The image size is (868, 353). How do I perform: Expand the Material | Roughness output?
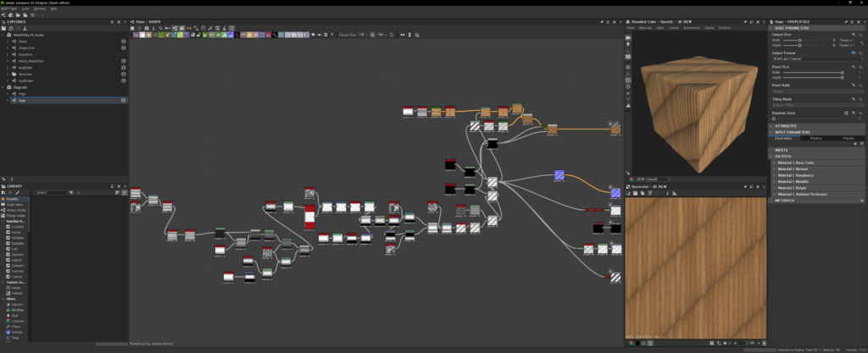[773, 174]
